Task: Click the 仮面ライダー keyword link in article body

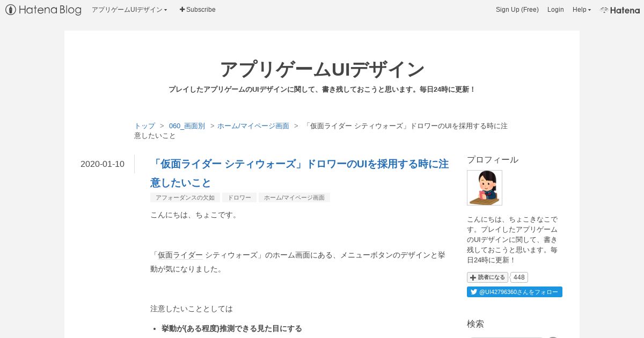Action: (180, 255)
